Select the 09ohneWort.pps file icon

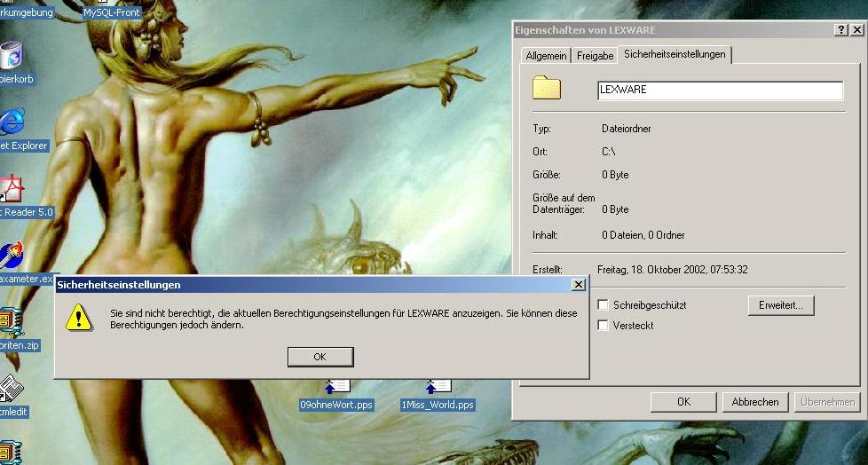[x=336, y=386]
